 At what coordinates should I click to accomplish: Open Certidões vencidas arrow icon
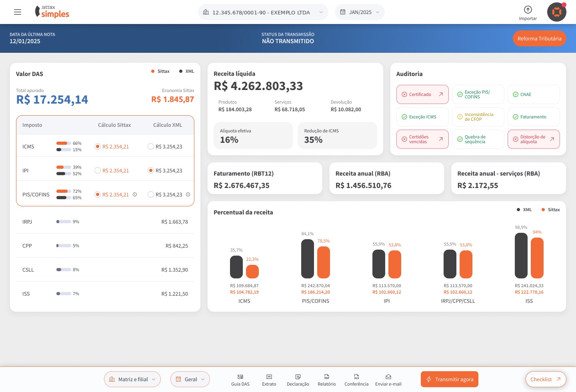(x=441, y=139)
